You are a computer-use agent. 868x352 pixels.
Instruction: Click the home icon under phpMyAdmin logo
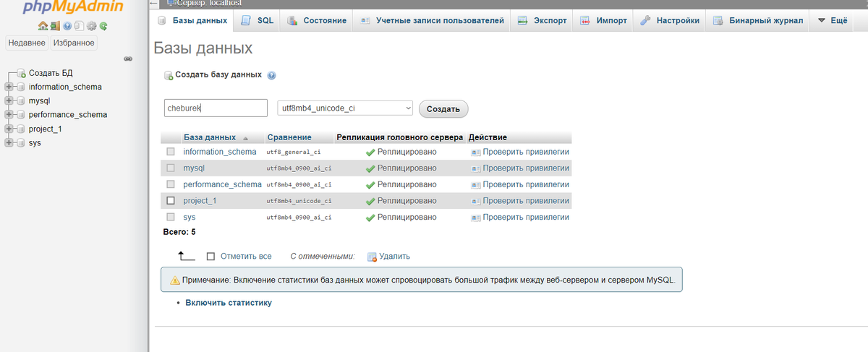coord(43,26)
